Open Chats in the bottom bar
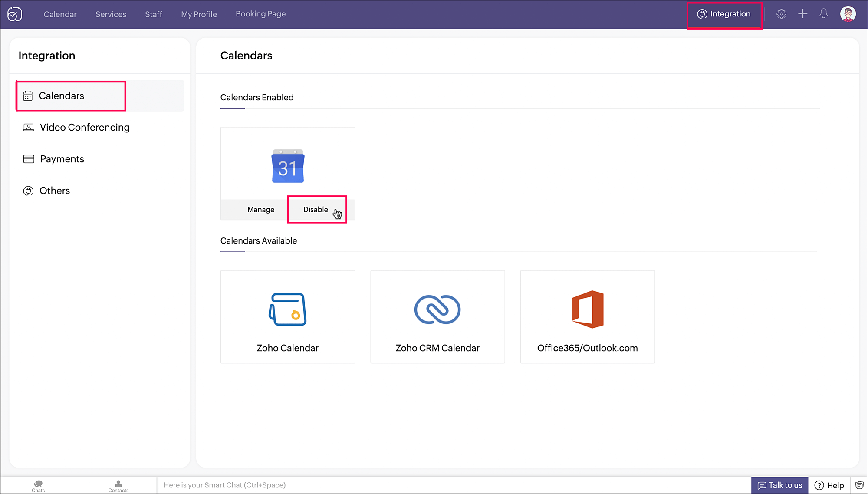The height and width of the screenshot is (494, 868). 38,486
